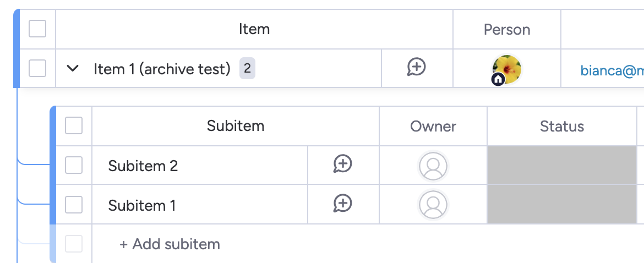
Task: Select all subitems via Subitem header checkbox
Action: pyautogui.click(x=74, y=125)
